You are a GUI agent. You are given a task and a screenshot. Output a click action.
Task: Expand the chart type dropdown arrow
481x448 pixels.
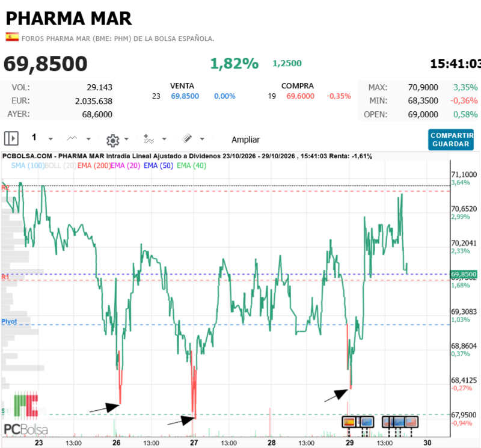point(88,139)
